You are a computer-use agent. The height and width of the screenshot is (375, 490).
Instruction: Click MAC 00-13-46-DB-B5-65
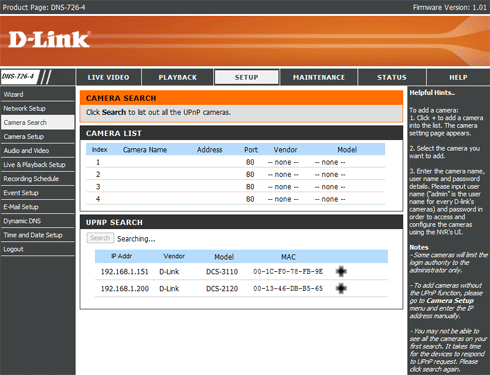pos(288,289)
